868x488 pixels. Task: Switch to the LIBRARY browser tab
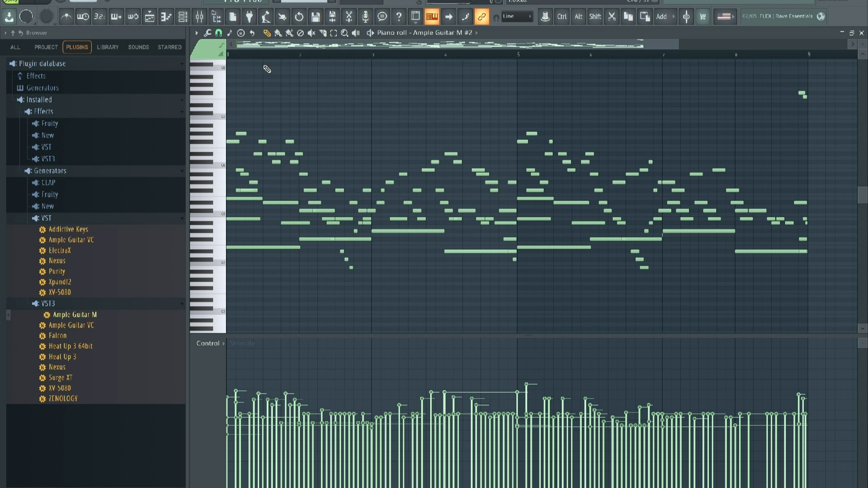(108, 47)
